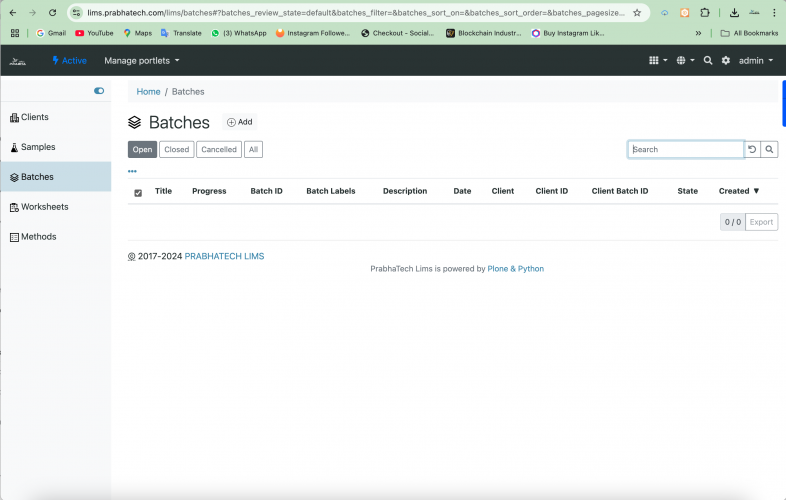Image resolution: width=786 pixels, height=500 pixels.
Task: Open Manage portlets dropdown
Action: tap(141, 61)
